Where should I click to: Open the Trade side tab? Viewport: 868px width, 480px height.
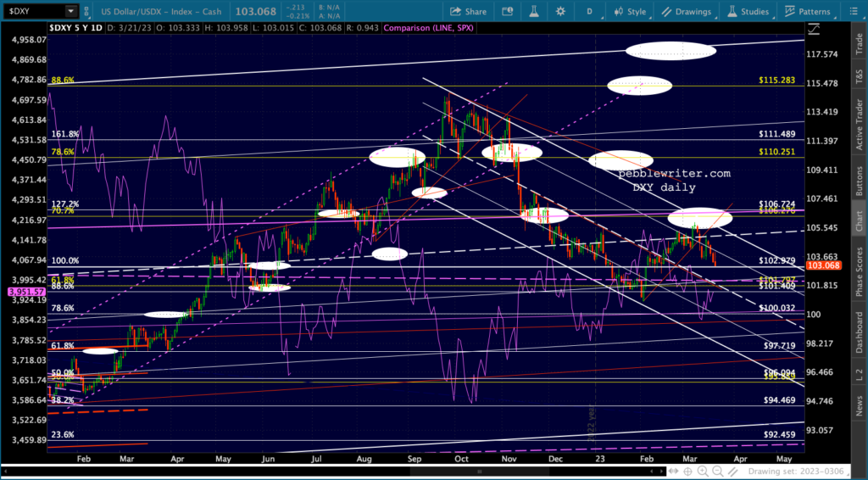pos(859,43)
